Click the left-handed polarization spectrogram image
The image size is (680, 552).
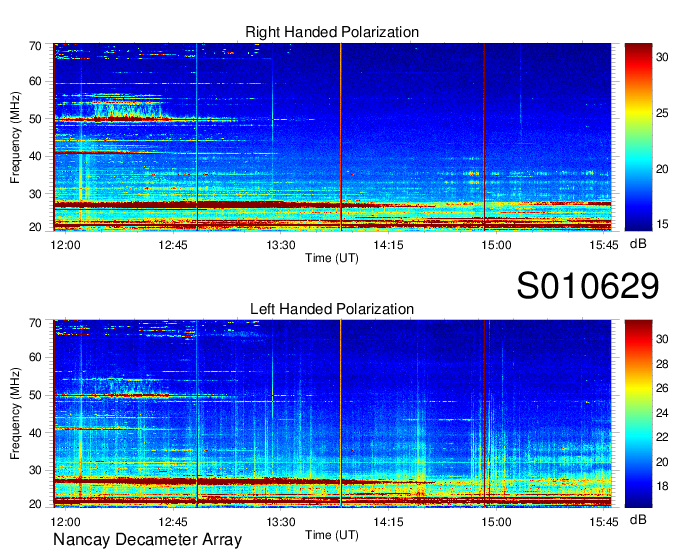point(332,414)
